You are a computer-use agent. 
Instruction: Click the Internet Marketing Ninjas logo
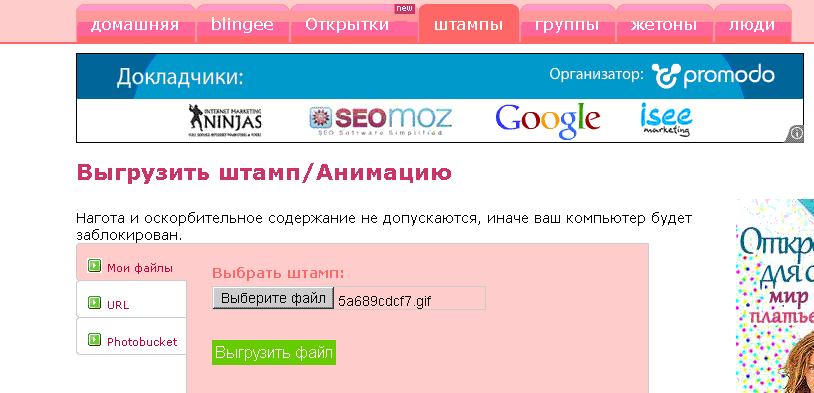(x=225, y=120)
